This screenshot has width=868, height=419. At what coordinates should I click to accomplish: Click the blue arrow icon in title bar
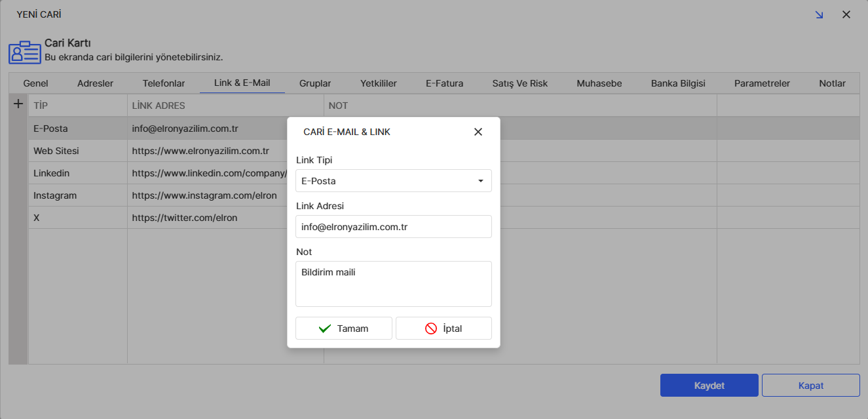(819, 14)
